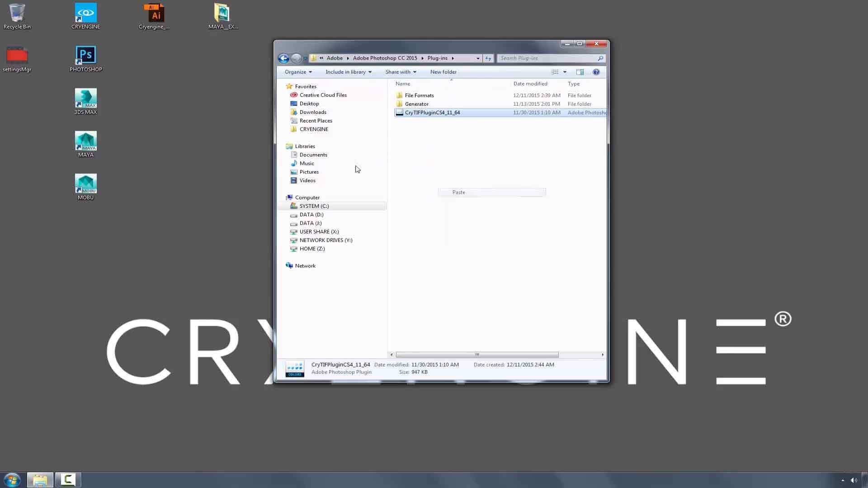
Task: Click the back navigation arrow
Action: pyautogui.click(x=284, y=58)
